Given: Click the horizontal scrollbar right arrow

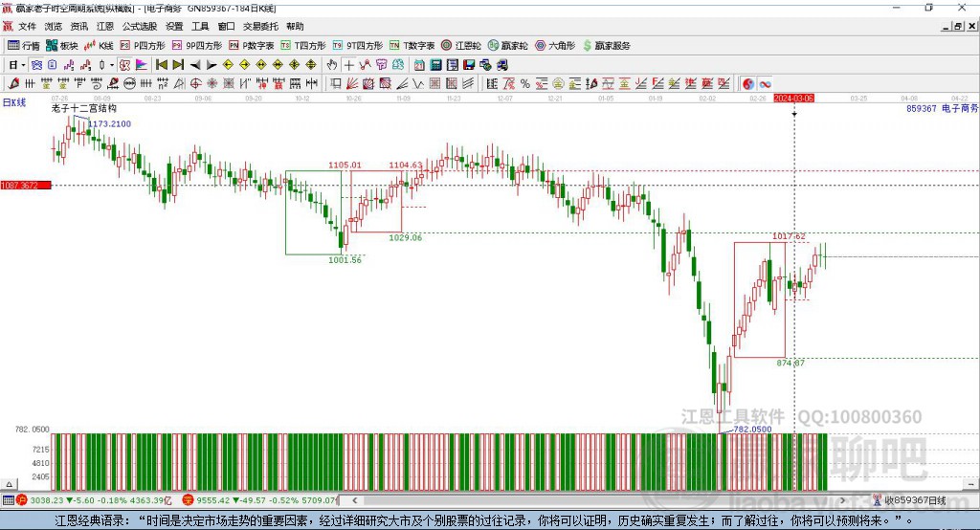Looking at the screenshot, I should click(x=842, y=500).
